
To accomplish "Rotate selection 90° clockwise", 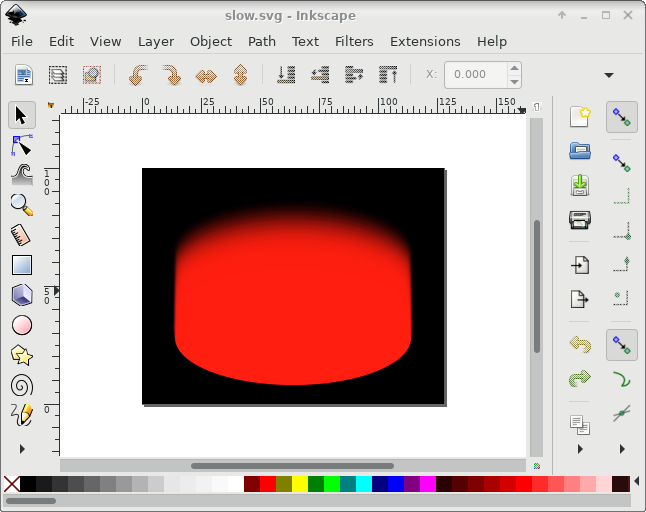I will [172, 75].
